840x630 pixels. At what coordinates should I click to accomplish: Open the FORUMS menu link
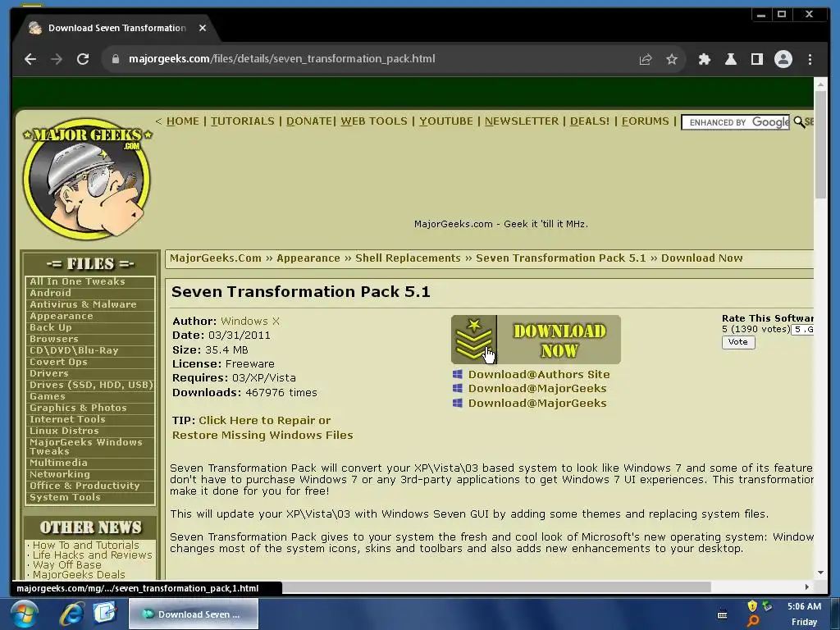coord(645,121)
